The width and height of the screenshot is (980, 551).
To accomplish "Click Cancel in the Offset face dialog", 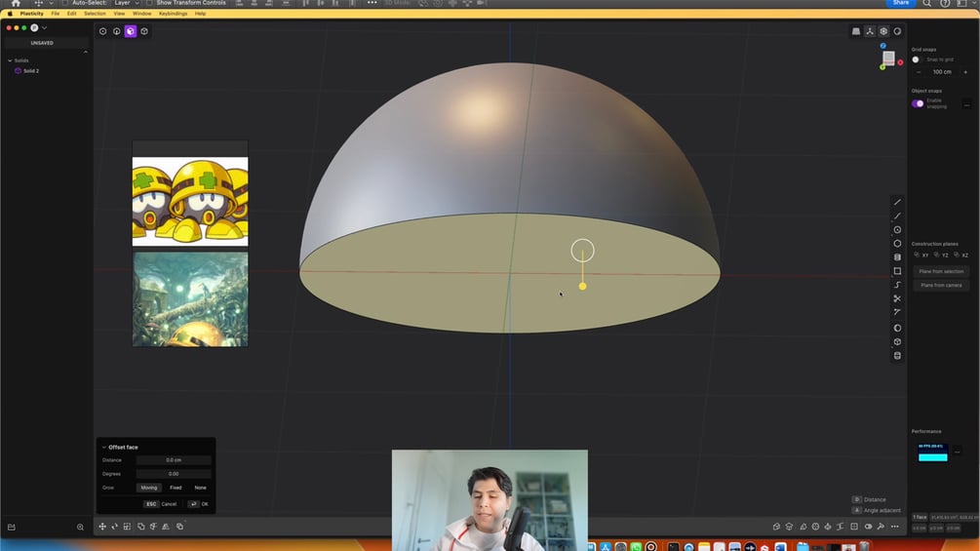I will coord(161,504).
